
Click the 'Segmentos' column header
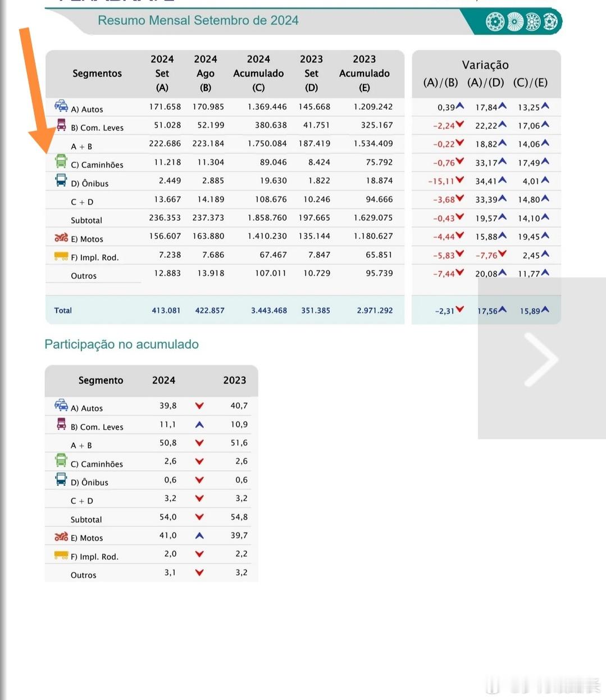tap(97, 74)
